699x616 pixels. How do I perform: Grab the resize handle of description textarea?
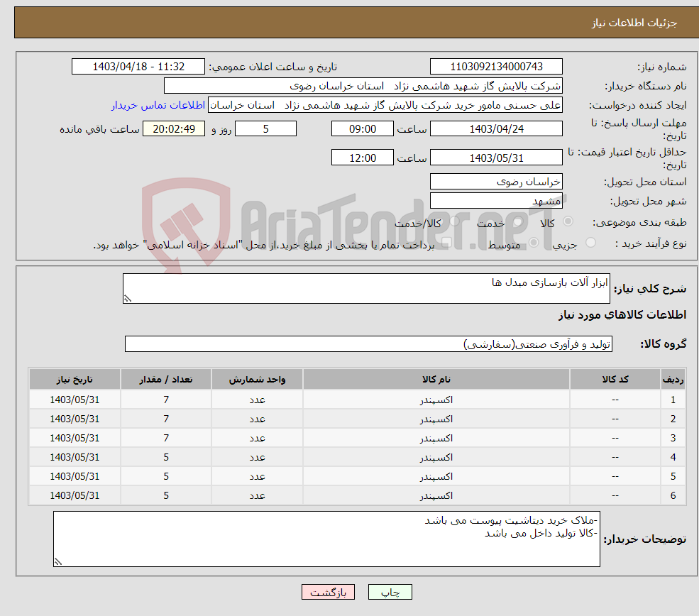point(128,299)
